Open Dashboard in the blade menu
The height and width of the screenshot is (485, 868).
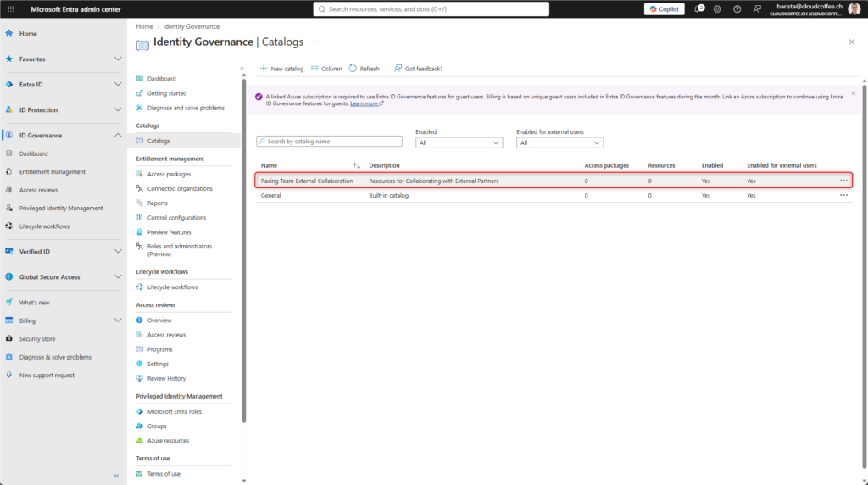click(x=161, y=79)
